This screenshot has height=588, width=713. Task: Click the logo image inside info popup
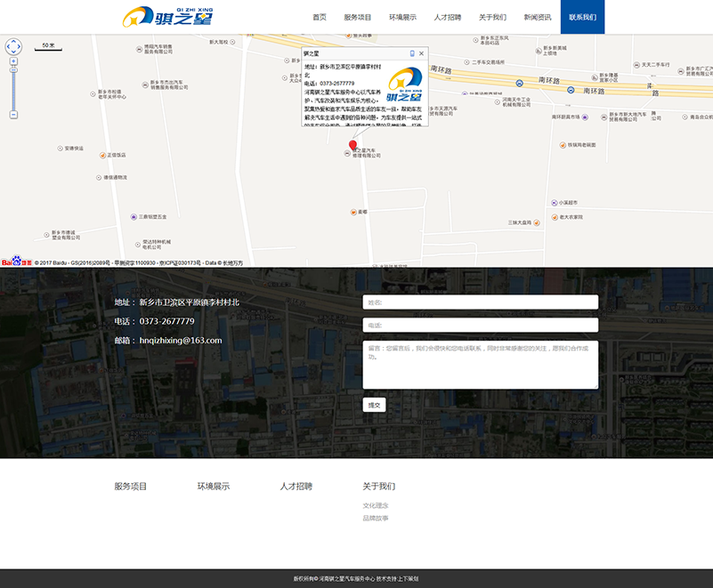click(405, 85)
